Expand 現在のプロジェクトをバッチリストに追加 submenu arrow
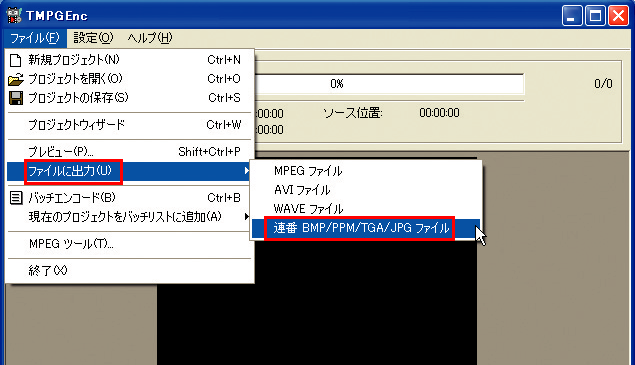The width and height of the screenshot is (635, 365). (246, 217)
